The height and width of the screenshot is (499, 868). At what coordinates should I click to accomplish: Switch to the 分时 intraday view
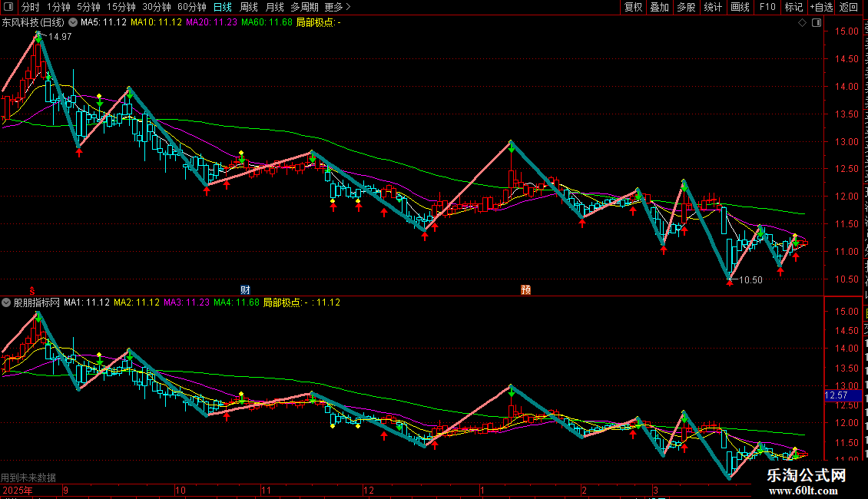(x=31, y=7)
